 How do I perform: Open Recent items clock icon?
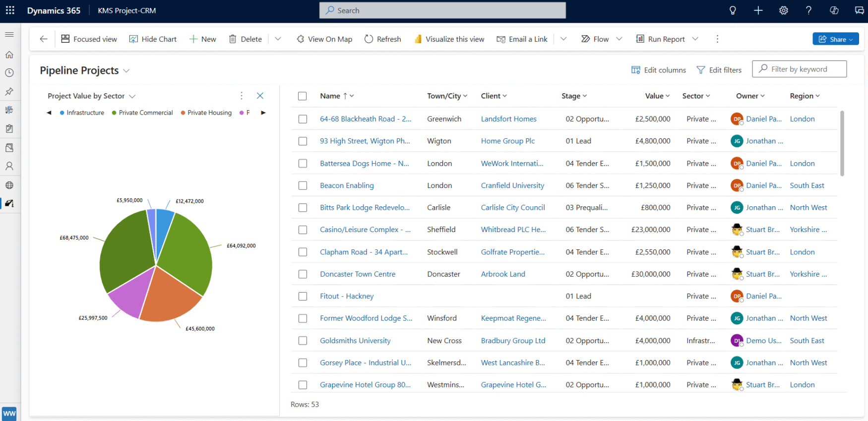9,73
